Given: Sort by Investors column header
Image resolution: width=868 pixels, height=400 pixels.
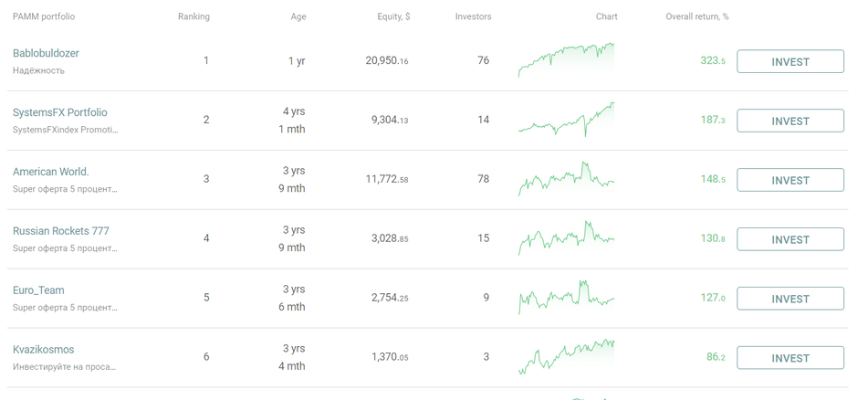Looking at the screenshot, I should [x=473, y=16].
